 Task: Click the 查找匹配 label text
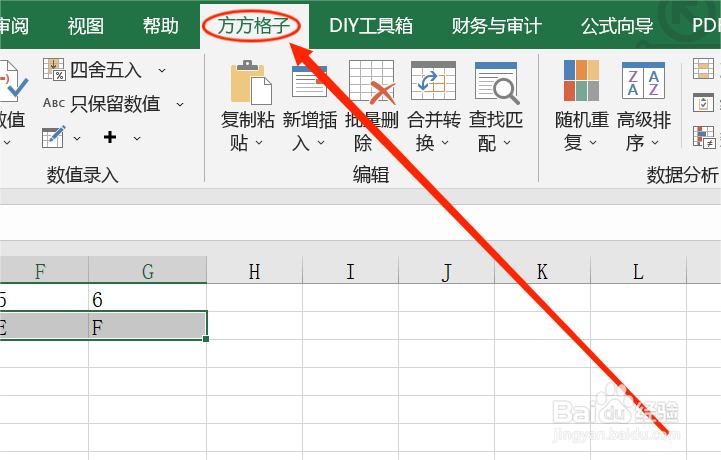click(496, 132)
